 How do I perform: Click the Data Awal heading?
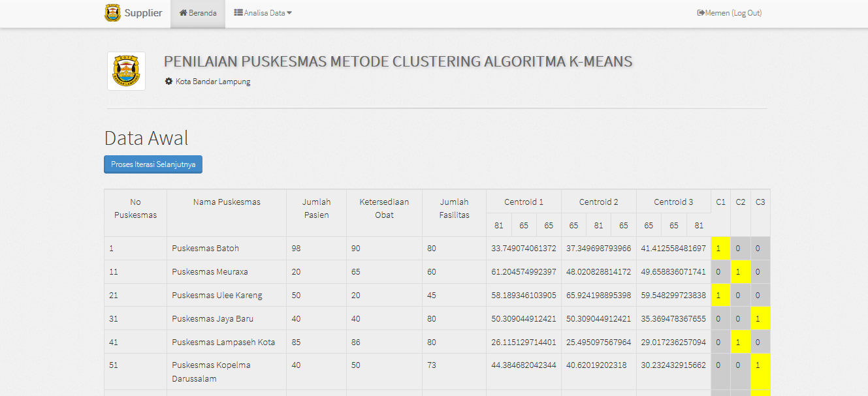point(146,138)
